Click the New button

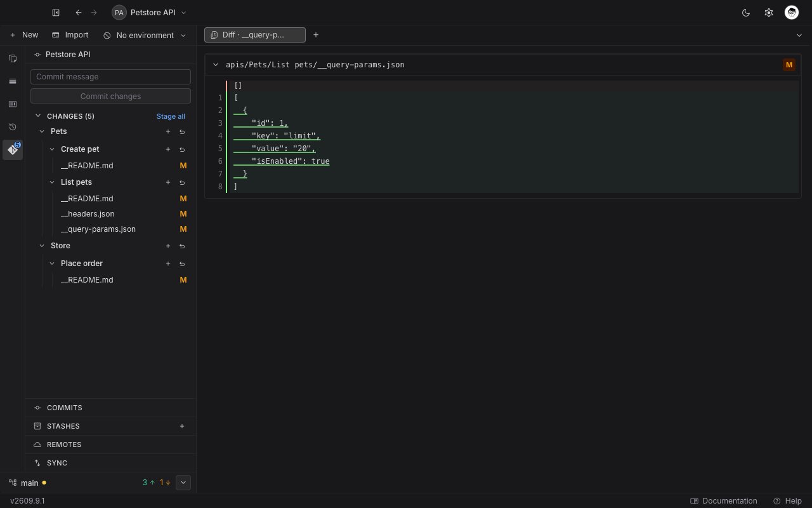tap(24, 35)
